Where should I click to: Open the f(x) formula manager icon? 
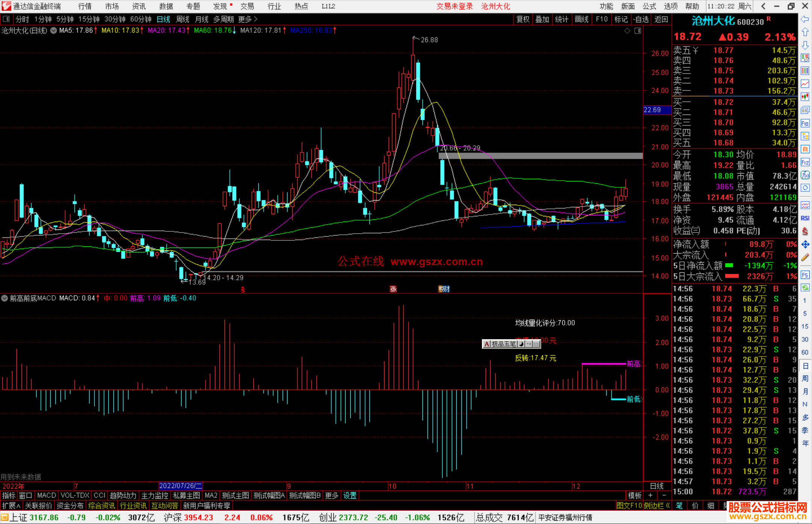pyautogui.click(x=805, y=175)
